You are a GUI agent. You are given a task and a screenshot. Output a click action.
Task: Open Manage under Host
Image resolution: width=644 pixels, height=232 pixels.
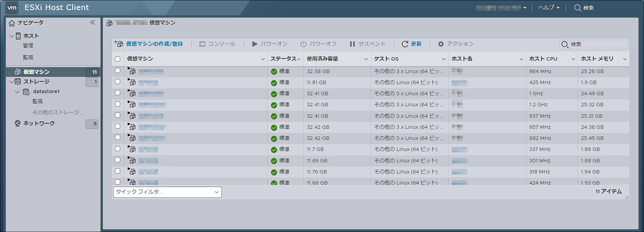click(28, 46)
